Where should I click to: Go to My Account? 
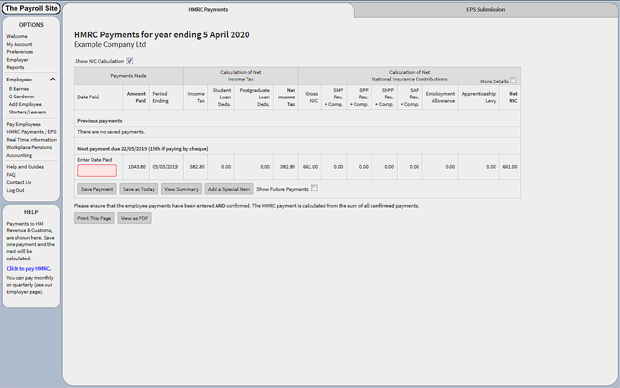tap(19, 44)
